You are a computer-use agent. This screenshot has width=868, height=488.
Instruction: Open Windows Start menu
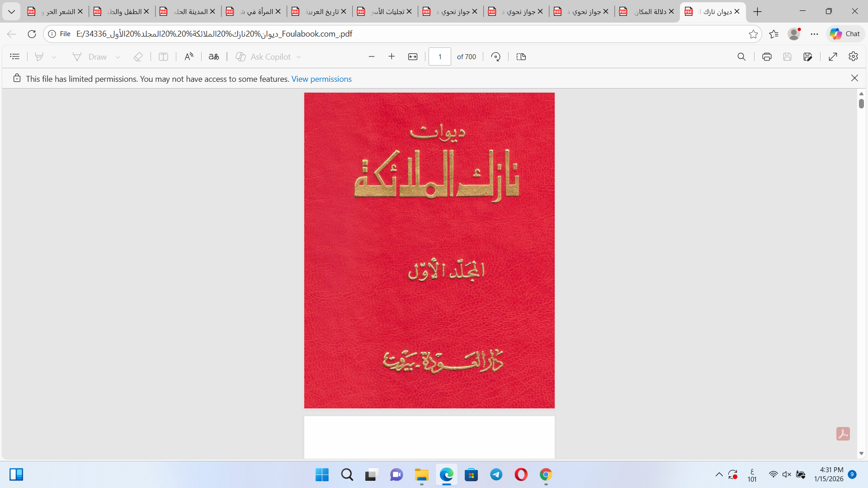tap(322, 475)
